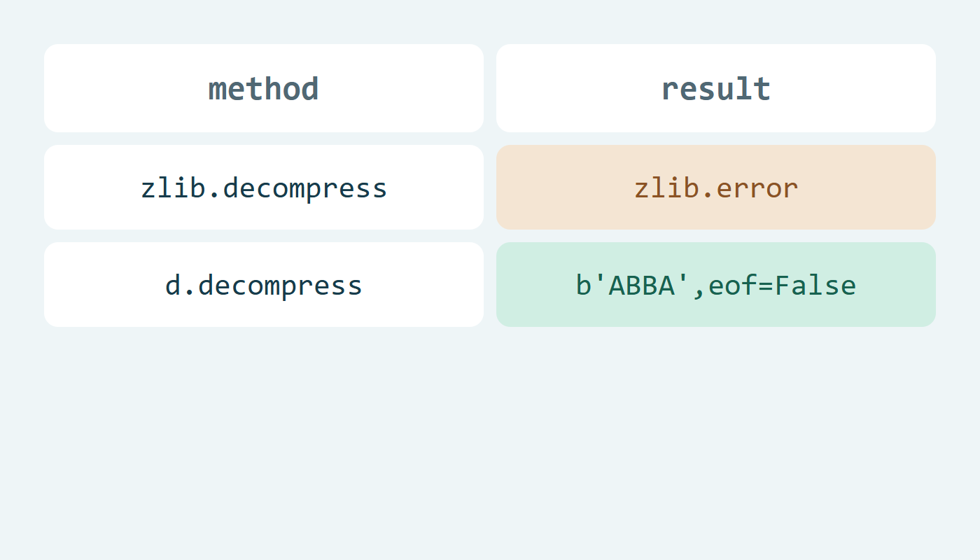Click the quoted 'ABBA' string in result
980x560 pixels.
642,285
